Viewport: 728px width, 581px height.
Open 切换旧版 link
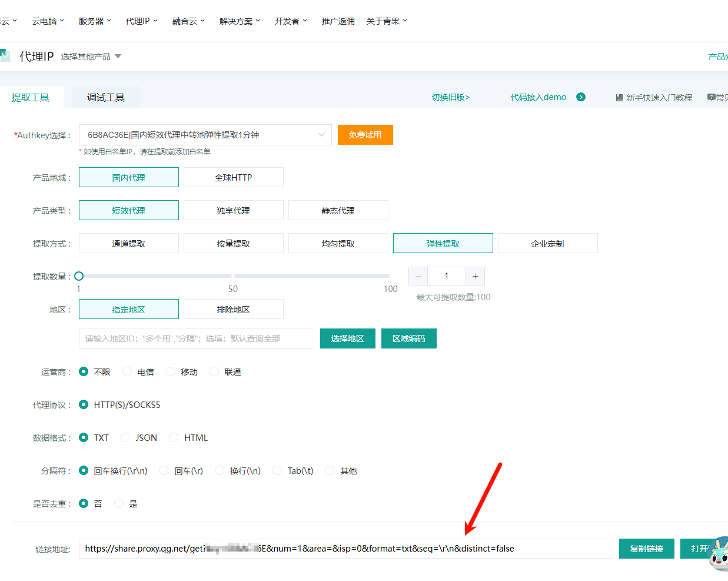[x=451, y=97]
